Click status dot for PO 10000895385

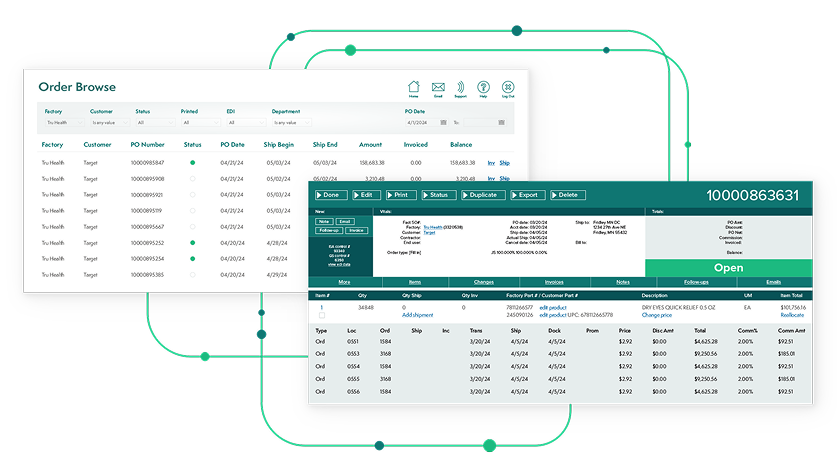[x=193, y=275]
